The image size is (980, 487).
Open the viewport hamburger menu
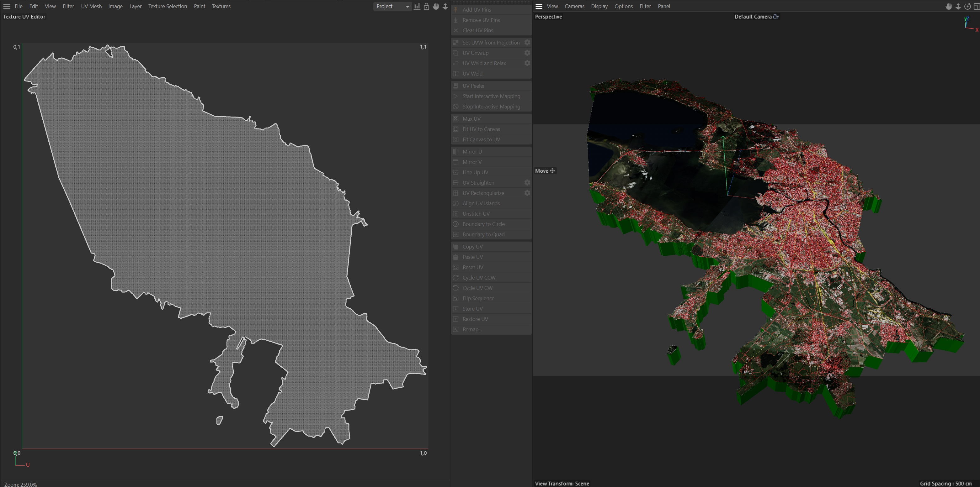[539, 7]
